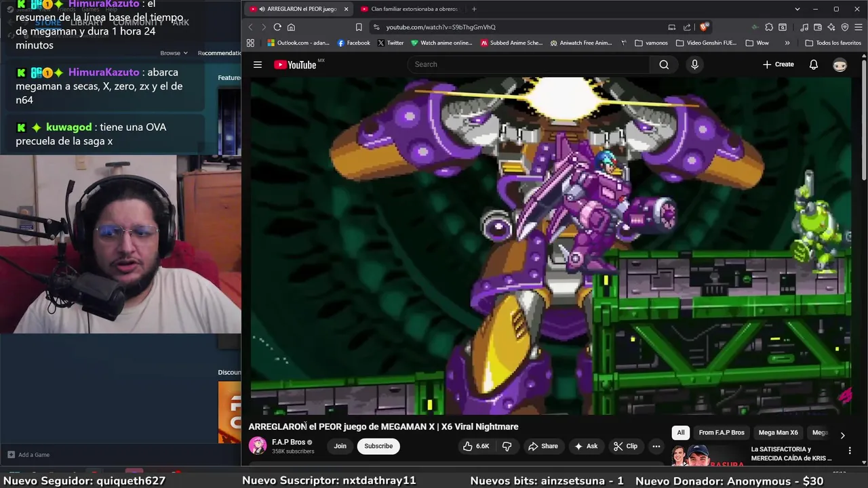Expand the Wow bookmarks folder
The width and height of the screenshot is (868, 488).
pyautogui.click(x=757, y=43)
